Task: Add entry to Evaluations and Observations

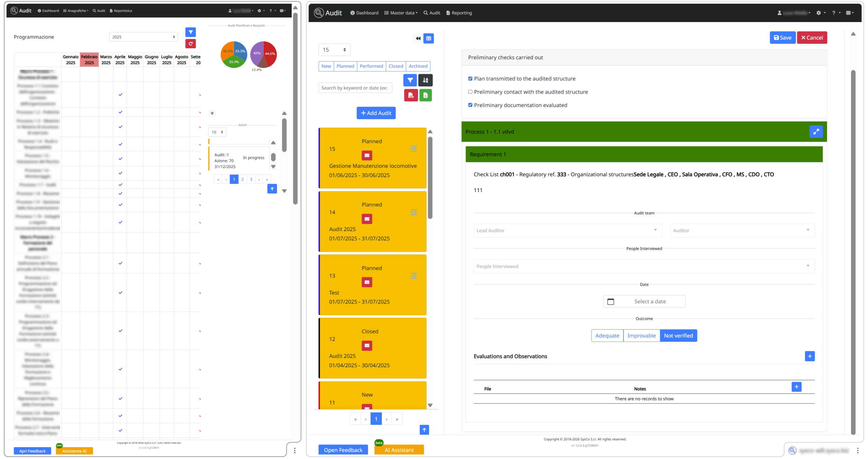Action: pyautogui.click(x=810, y=356)
